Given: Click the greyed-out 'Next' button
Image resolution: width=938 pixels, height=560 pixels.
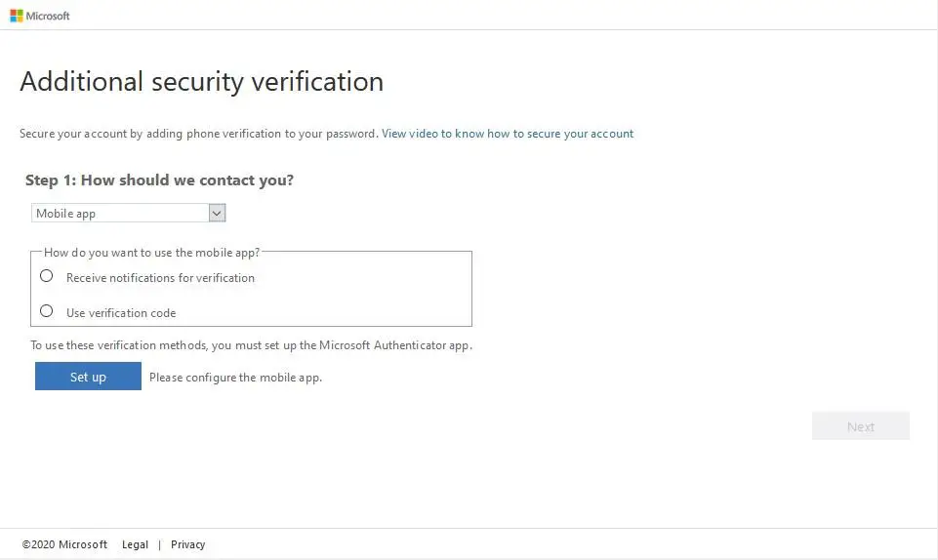Looking at the screenshot, I should (x=860, y=426).
